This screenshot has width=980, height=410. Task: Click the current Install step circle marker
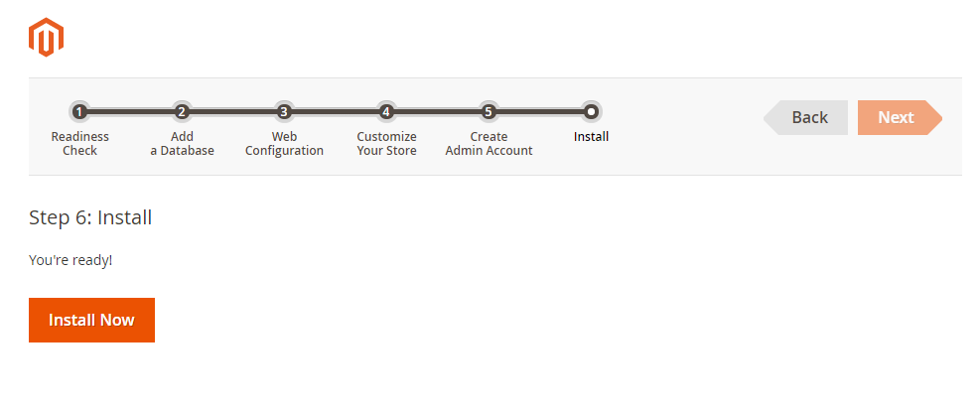click(591, 111)
